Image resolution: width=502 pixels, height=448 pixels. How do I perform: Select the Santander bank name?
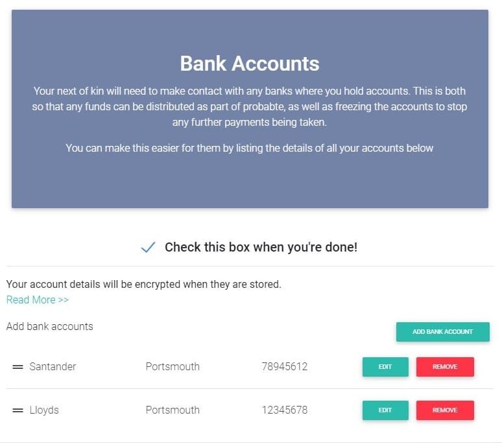pyautogui.click(x=53, y=367)
